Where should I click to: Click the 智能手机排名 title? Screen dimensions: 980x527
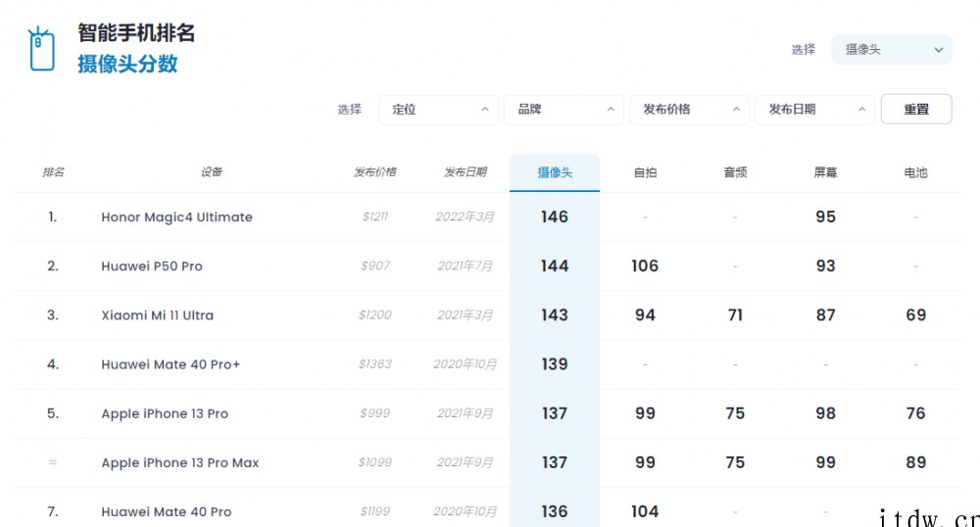pyautogui.click(x=136, y=32)
